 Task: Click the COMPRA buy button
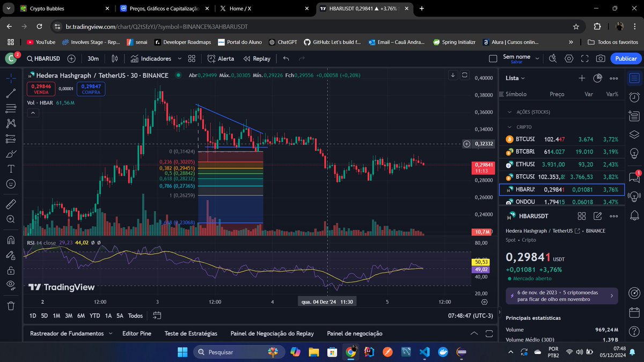91,89
